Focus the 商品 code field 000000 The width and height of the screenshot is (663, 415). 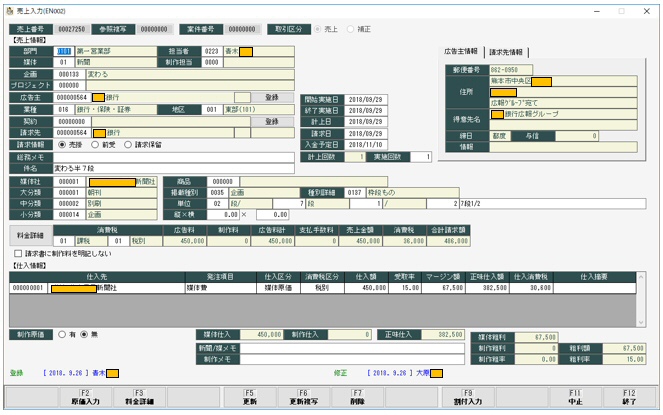tap(223, 181)
